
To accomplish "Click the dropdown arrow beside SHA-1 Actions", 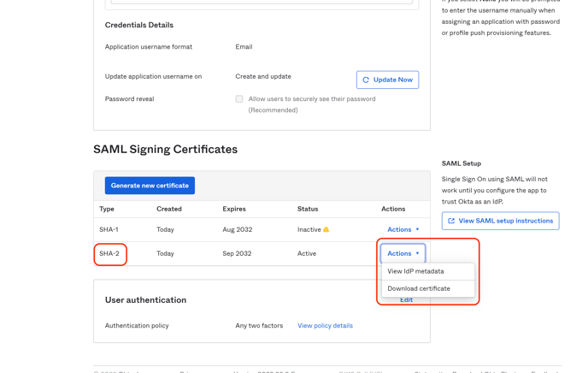I will tap(418, 229).
